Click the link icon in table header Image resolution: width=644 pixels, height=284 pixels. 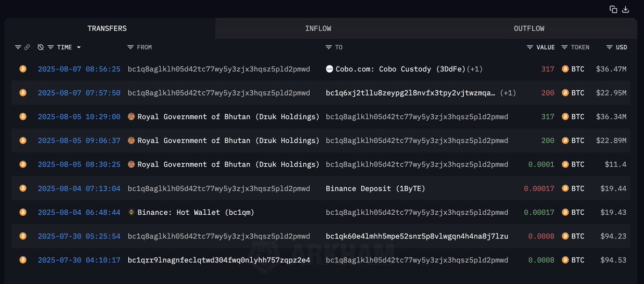pos(27,47)
